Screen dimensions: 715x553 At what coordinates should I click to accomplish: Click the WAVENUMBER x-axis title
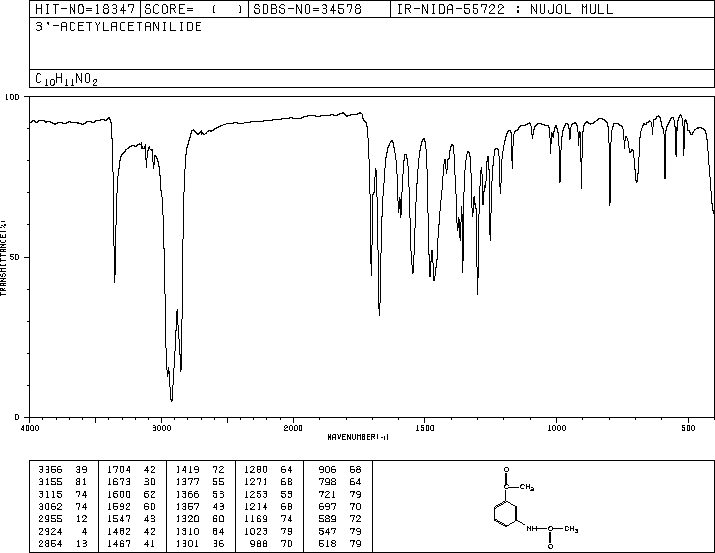click(358, 437)
